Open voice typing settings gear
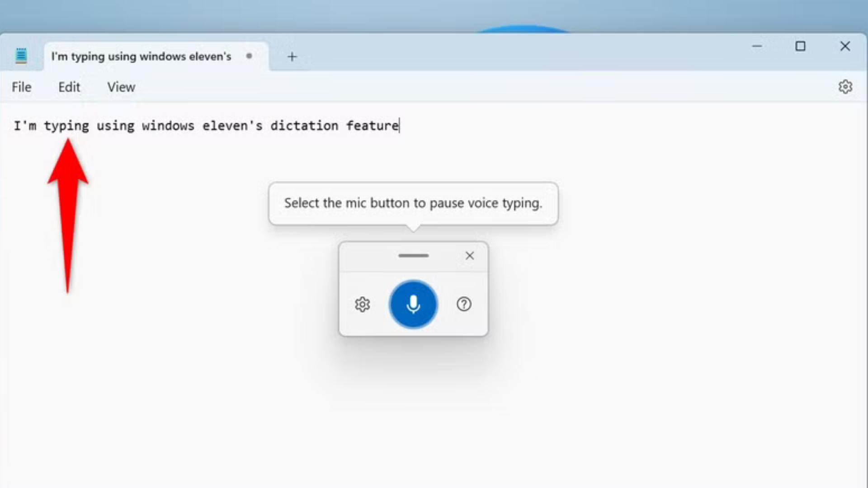 point(362,305)
